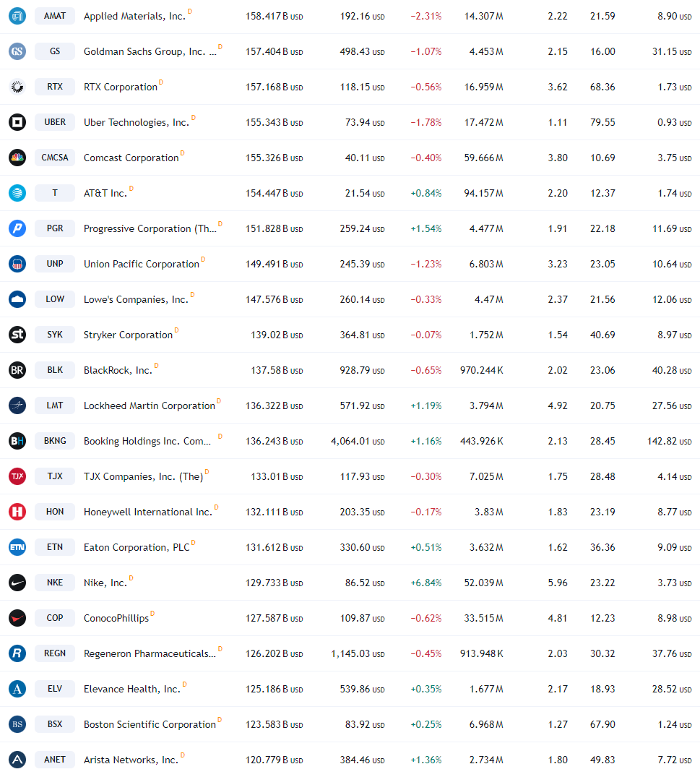
Task: Select the BKNG ticker badge
Action: [55, 440]
